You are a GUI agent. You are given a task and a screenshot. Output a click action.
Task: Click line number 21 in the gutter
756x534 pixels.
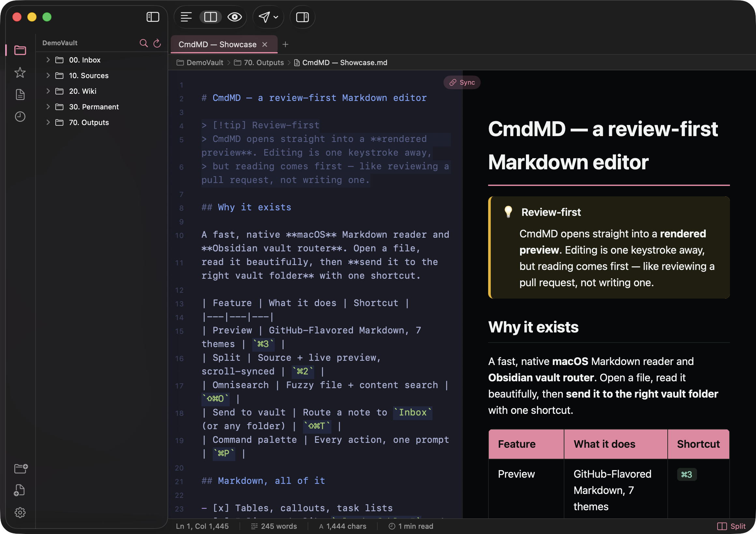(179, 481)
